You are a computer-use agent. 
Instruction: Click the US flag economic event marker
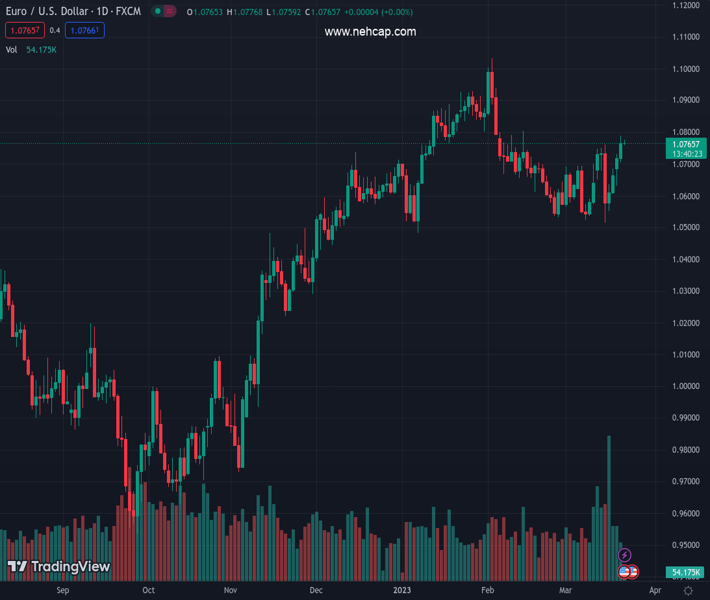[625, 572]
